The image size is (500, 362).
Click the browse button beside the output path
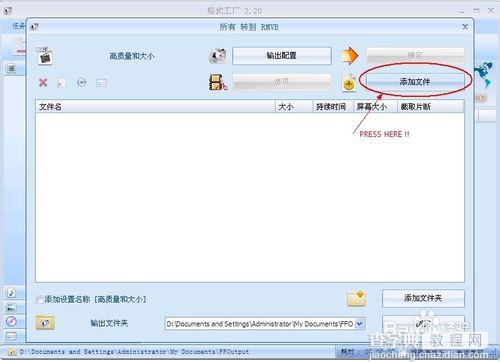[x=423, y=323]
